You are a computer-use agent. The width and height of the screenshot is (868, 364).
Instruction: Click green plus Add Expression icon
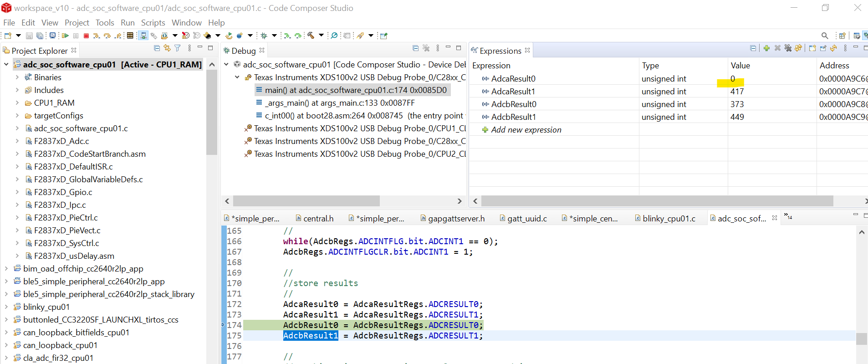point(766,48)
